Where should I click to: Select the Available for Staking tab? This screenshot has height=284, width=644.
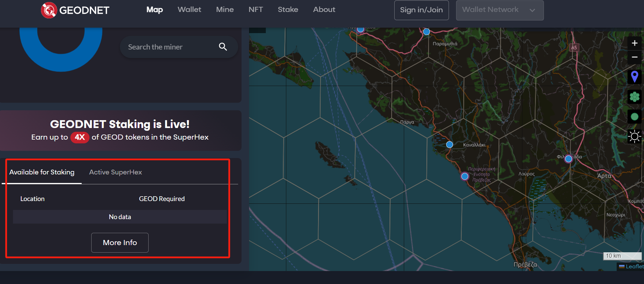pyautogui.click(x=42, y=172)
